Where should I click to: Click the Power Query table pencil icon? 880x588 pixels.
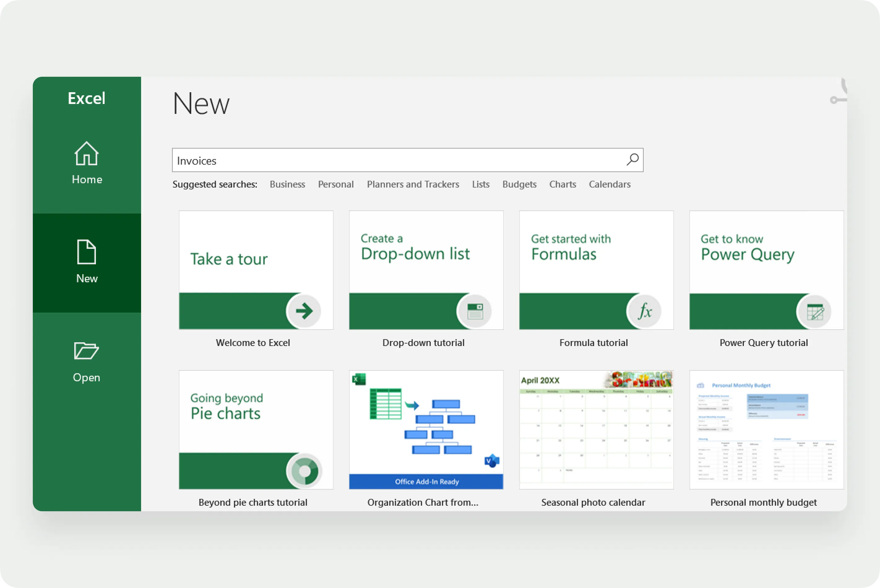tap(814, 312)
